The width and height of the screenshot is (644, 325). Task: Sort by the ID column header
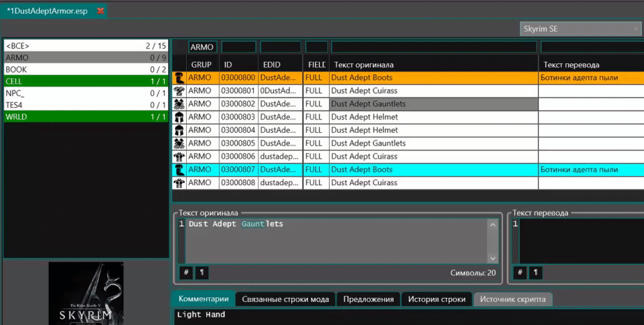(239, 64)
